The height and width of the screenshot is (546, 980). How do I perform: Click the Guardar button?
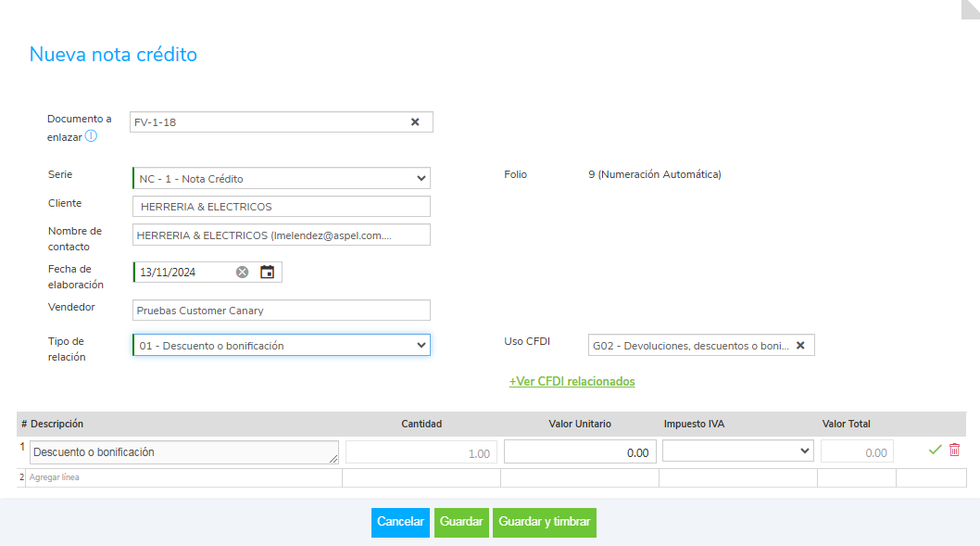click(461, 522)
